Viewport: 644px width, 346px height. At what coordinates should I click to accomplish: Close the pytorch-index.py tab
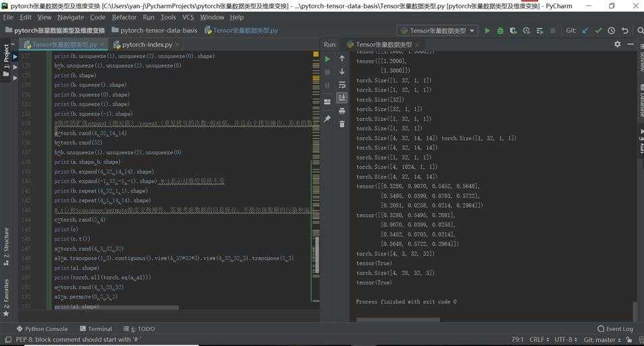tap(177, 45)
